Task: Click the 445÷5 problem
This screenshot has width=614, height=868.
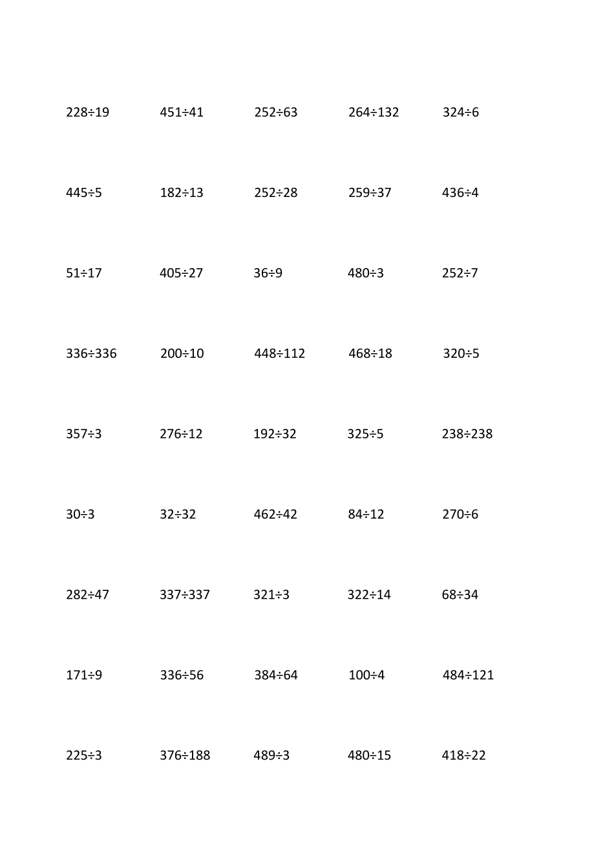Action: tap(84, 192)
